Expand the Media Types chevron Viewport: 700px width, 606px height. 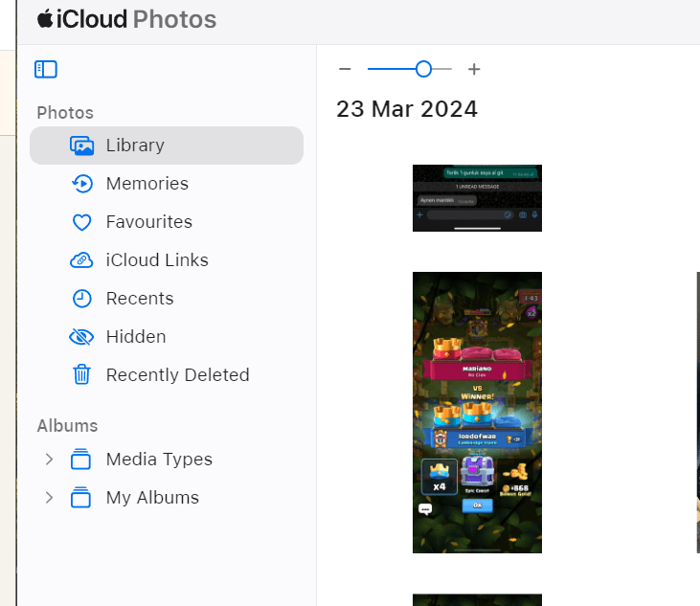click(x=49, y=460)
